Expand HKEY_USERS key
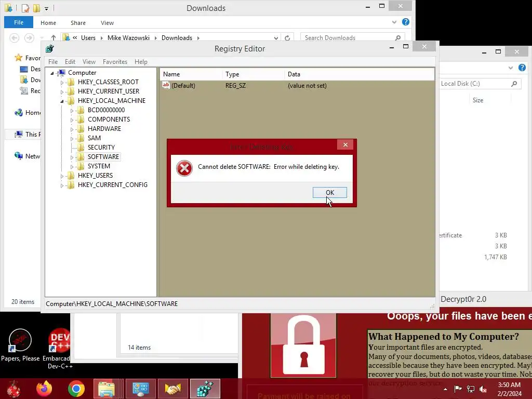Viewport: 532px width, 399px height. [62, 176]
